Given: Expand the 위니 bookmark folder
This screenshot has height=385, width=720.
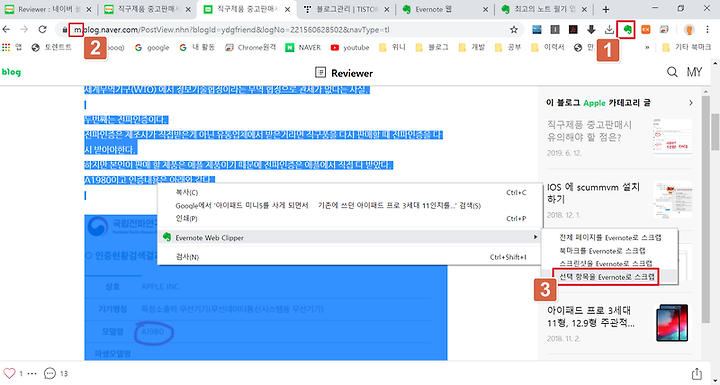Looking at the screenshot, I should click(393, 47).
